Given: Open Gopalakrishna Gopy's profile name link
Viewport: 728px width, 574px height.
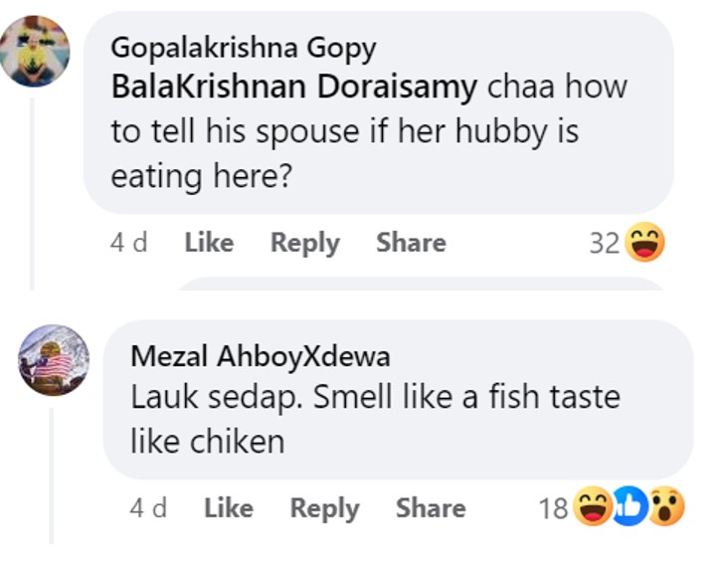Looking at the screenshot, I should 243,47.
